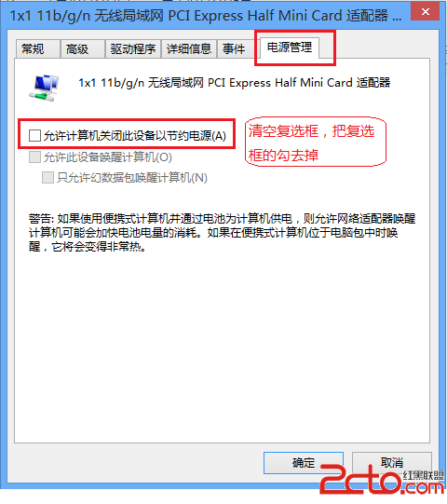Click the 2cto.com watermark logo
447x504 pixels.
pos(381,479)
